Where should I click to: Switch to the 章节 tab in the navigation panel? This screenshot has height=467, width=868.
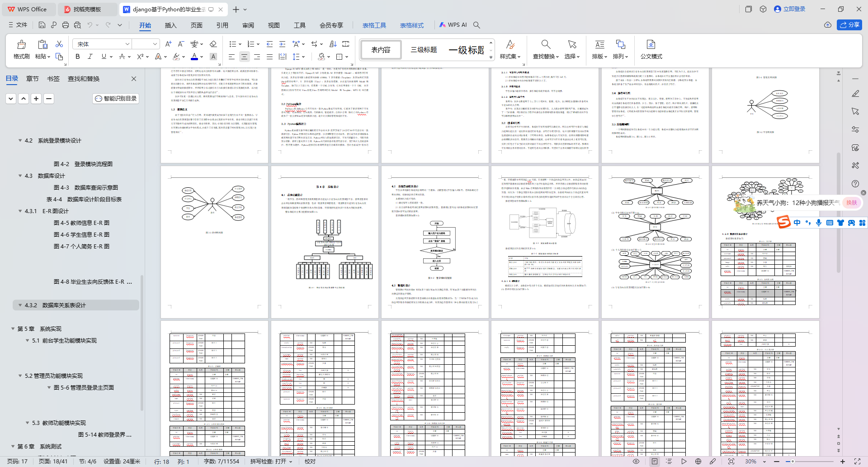33,79
